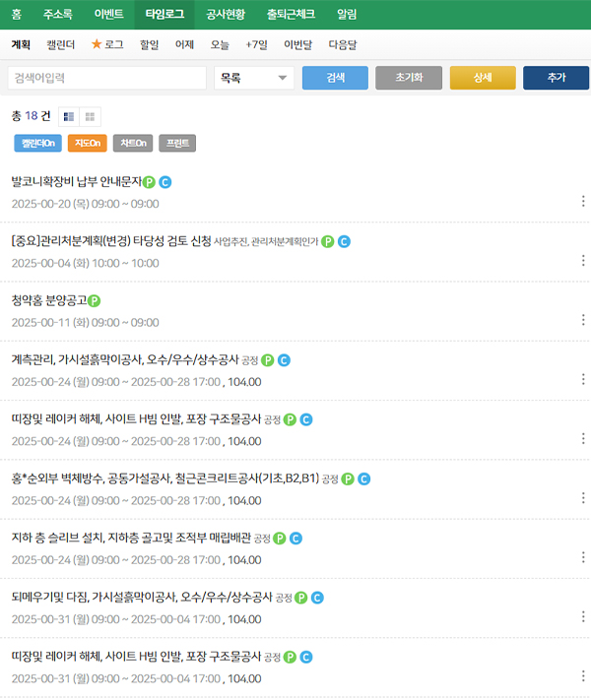Viewport: 591px width, 700px height.
Task: Expand options menu for 계측관리 entry
Action: [583, 380]
